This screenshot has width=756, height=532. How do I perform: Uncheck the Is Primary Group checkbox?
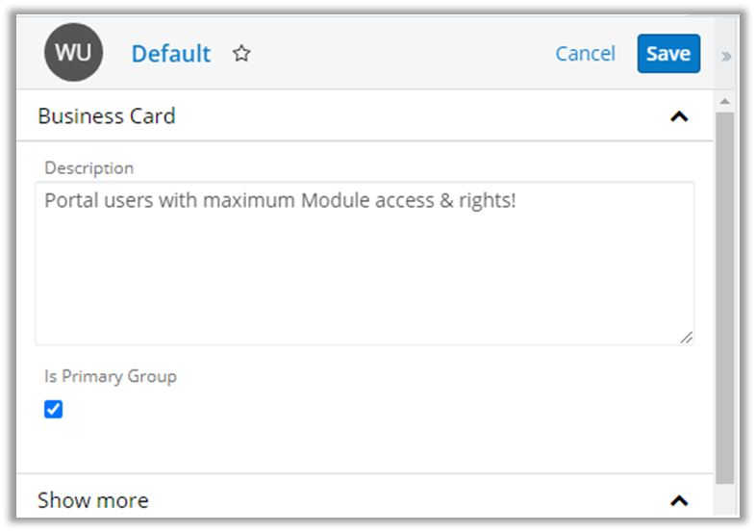click(54, 410)
